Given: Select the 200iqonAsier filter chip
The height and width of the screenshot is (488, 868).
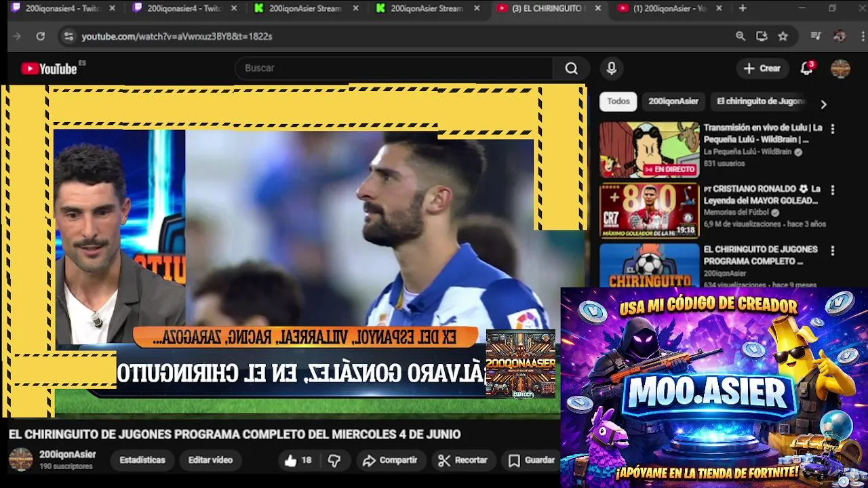Looking at the screenshot, I should (673, 101).
